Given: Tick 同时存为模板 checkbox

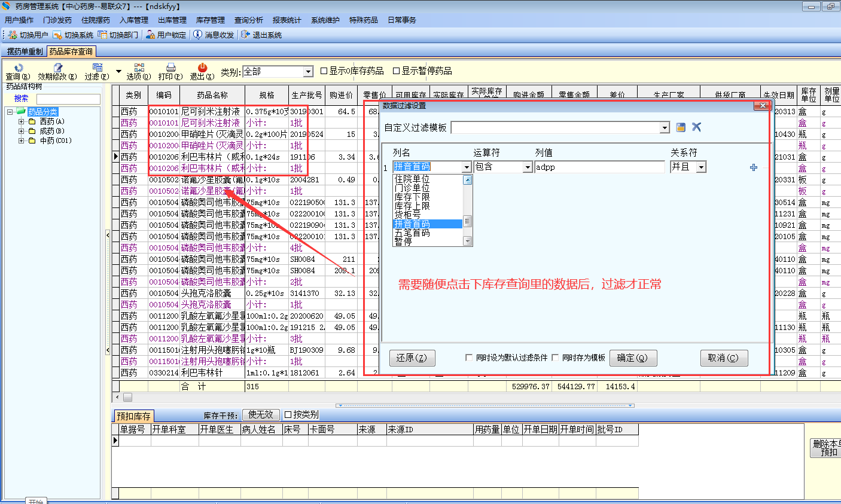Looking at the screenshot, I should 555,358.
